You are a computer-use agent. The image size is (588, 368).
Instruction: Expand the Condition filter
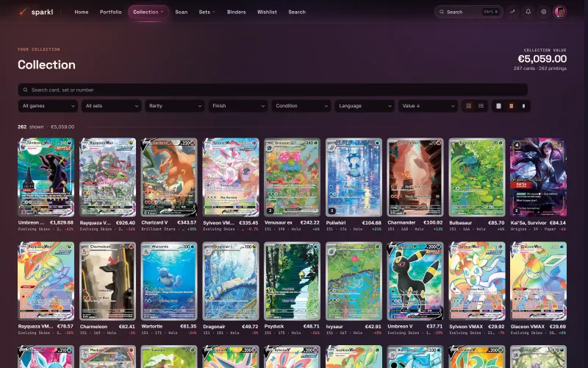[x=301, y=106]
